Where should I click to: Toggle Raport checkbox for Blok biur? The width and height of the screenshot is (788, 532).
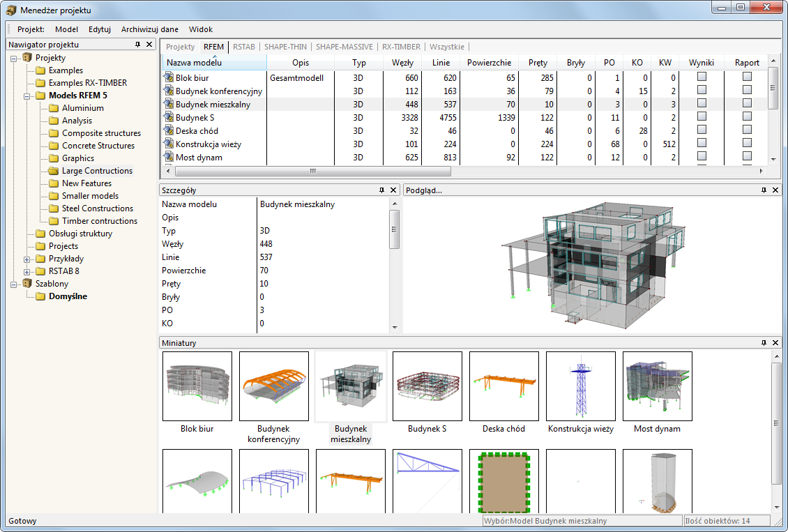[x=748, y=77]
